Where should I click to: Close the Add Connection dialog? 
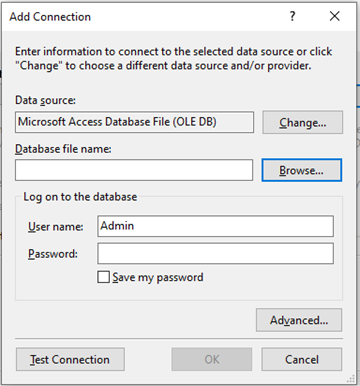334,16
